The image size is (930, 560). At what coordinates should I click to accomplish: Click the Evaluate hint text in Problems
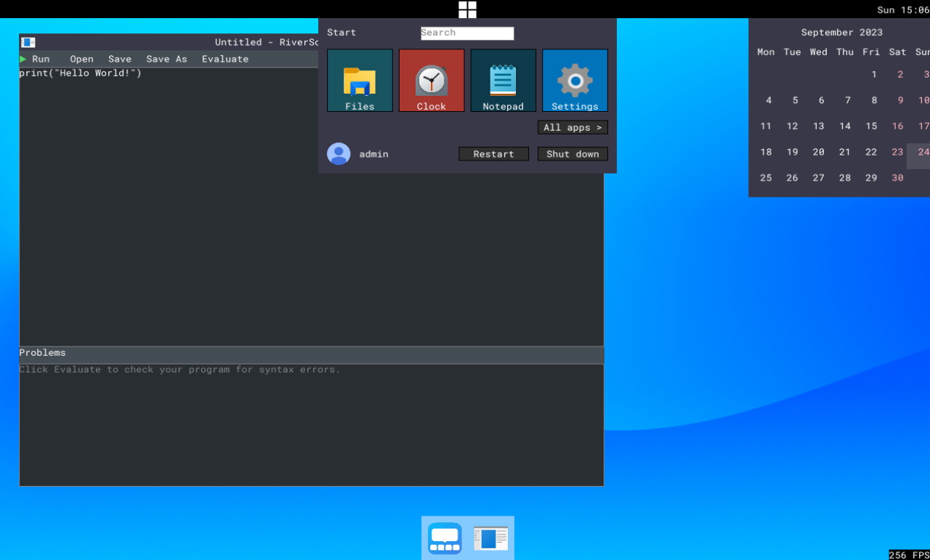179,370
